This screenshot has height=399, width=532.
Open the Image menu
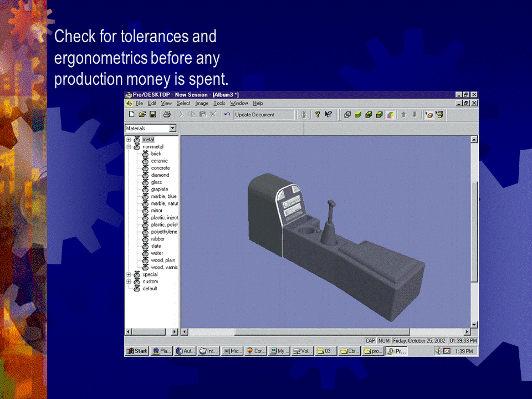(x=202, y=103)
